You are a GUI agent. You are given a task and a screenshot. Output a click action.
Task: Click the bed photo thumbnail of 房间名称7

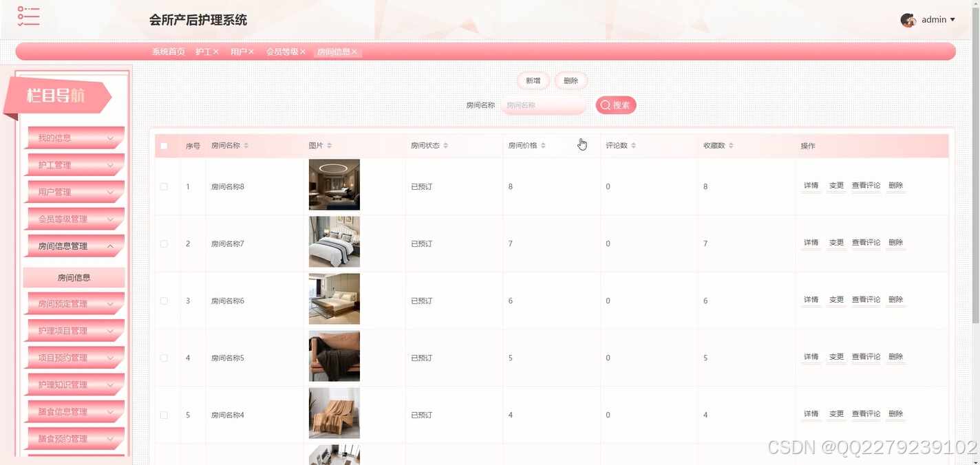[334, 241]
